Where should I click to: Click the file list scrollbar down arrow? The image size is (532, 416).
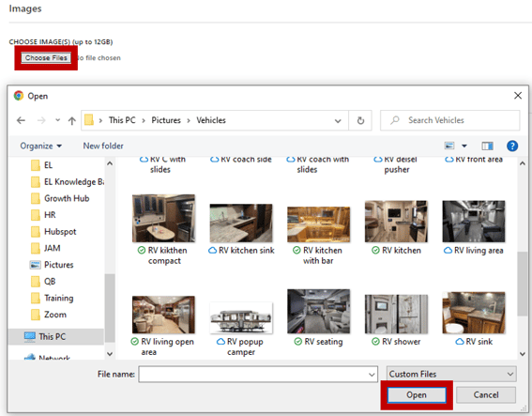tap(523, 354)
